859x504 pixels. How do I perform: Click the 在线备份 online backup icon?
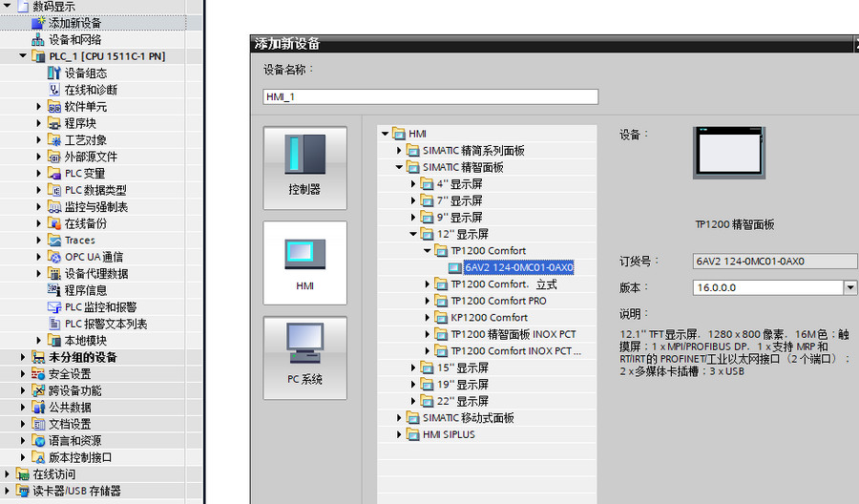tap(53, 223)
